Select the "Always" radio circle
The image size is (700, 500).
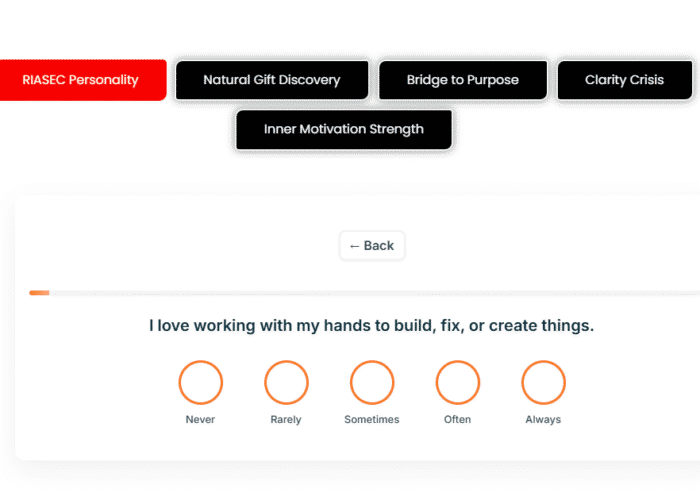pos(544,382)
